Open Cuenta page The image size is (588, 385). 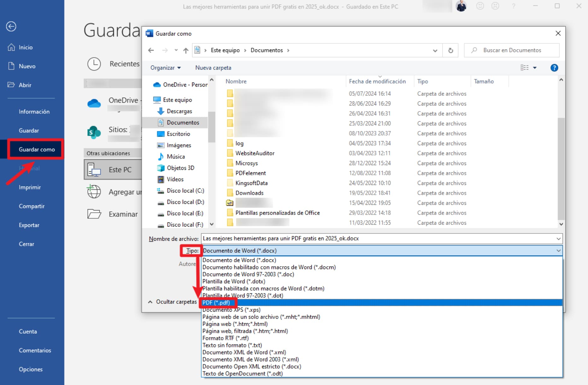coord(28,331)
